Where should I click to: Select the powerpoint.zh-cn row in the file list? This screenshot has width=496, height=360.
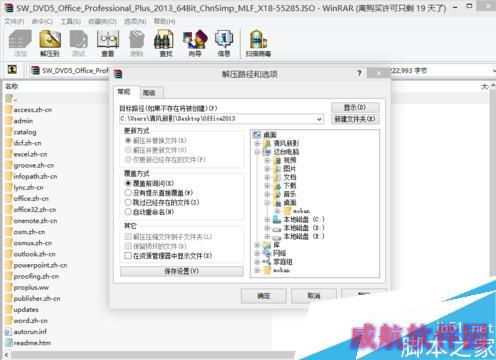pyautogui.click(x=36, y=265)
